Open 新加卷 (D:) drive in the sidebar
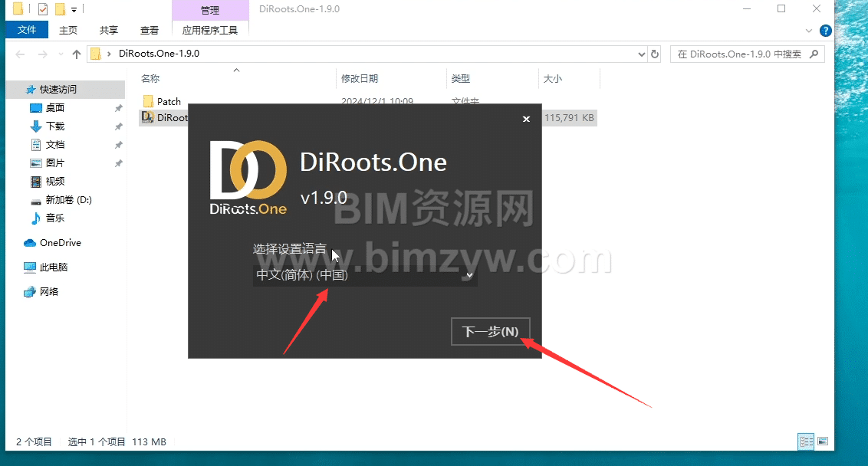 coord(68,200)
